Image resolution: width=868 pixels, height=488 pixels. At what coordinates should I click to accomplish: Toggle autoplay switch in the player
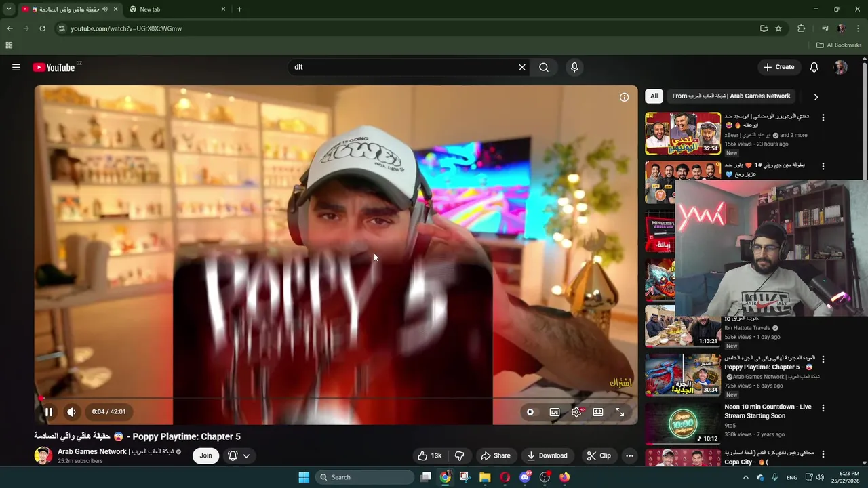530,412
